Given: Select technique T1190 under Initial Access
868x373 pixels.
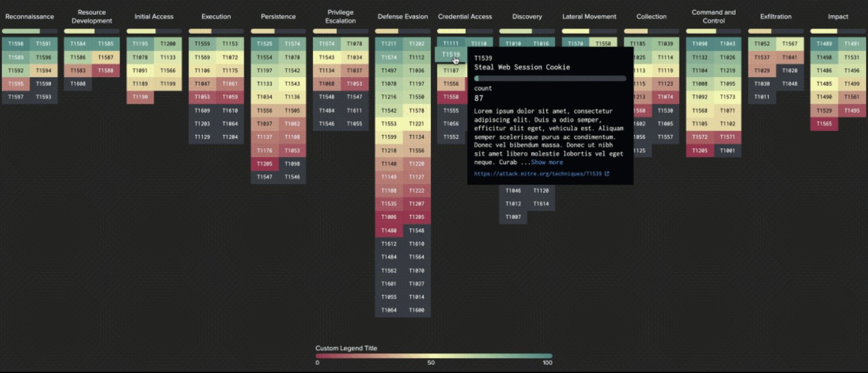Looking at the screenshot, I should click(x=140, y=97).
